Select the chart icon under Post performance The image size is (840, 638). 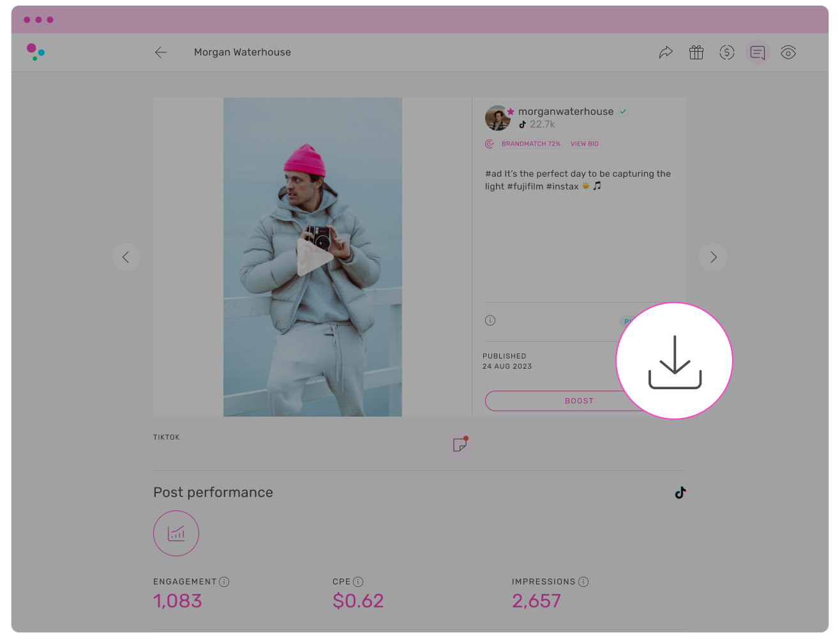coord(176,533)
